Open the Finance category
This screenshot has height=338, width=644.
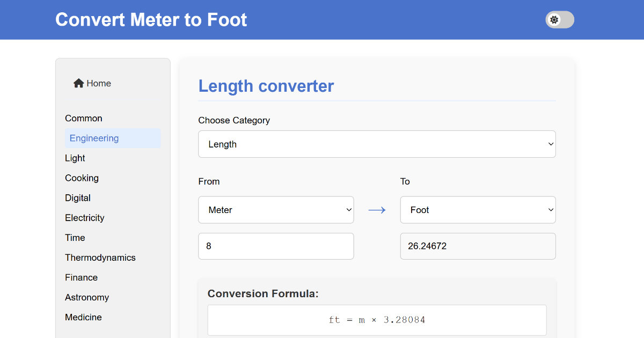pyautogui.click(x=82, y=277)
